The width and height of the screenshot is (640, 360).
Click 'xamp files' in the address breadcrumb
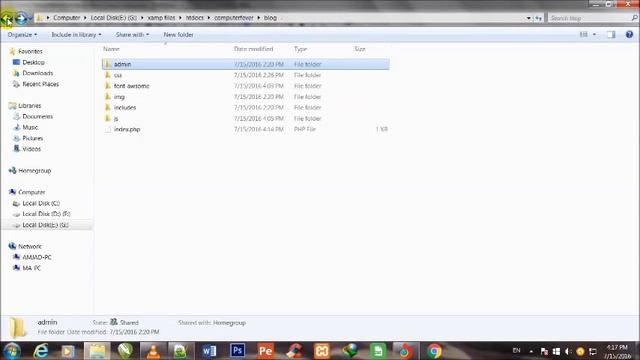point(161,18)
